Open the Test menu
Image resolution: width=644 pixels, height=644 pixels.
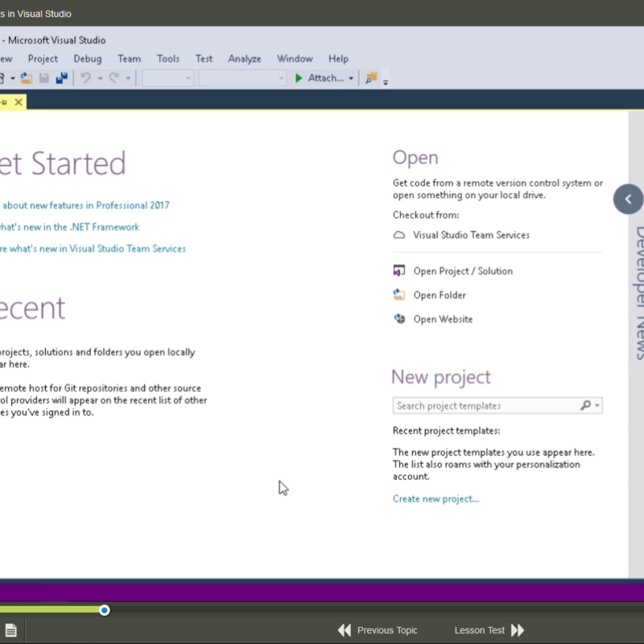pos(204,59)
